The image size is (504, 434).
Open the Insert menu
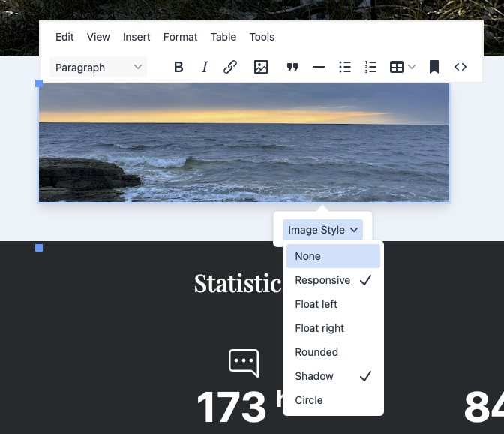[136, 37]
